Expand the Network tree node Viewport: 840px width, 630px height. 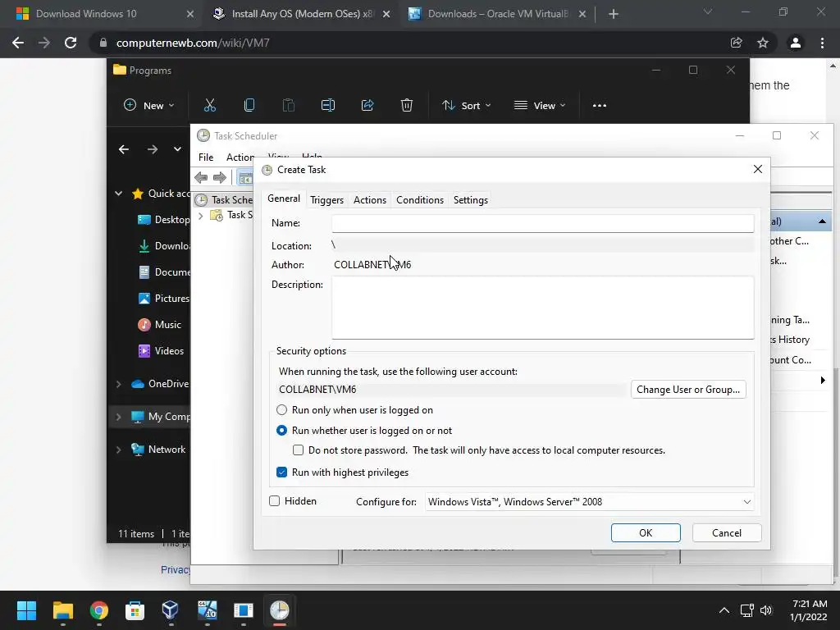[x=118, y=450]
